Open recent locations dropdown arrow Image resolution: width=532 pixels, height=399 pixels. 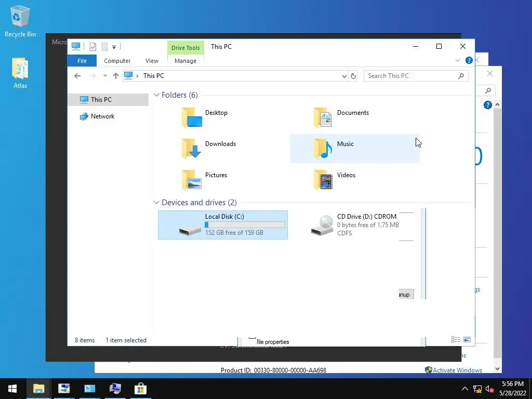[x=105, y=76]
